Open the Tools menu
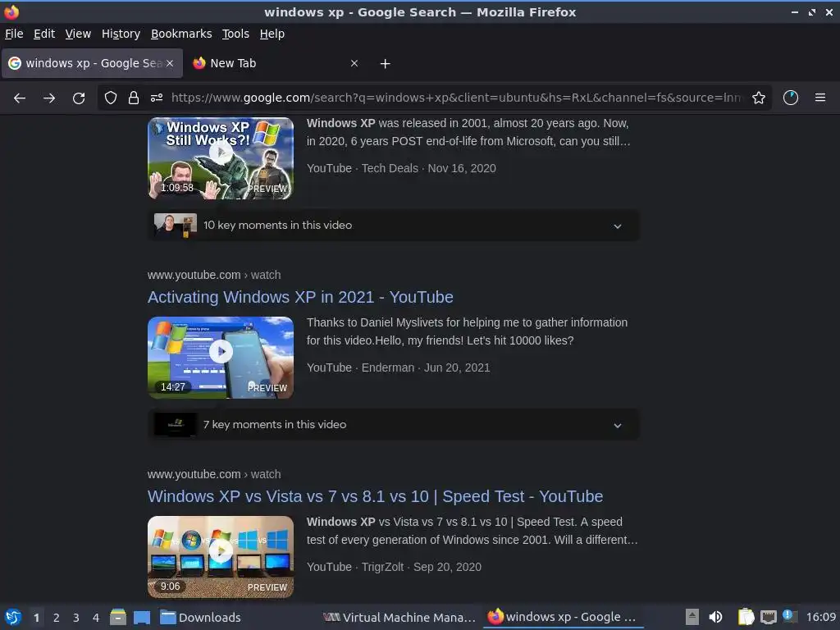Screen dimensions: 840x630 click(x=235, y=34)
